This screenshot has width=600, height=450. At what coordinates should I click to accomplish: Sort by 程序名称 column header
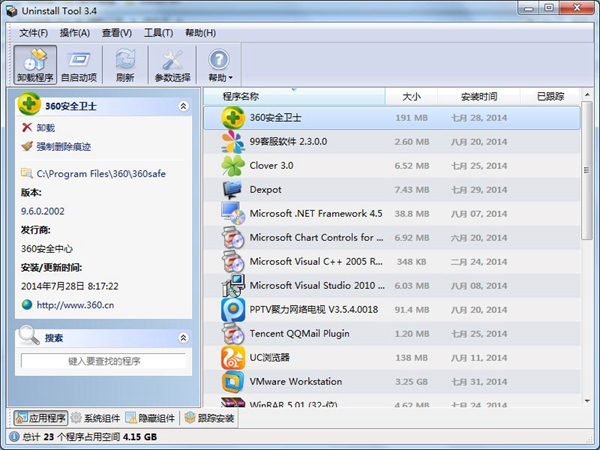[294, 96]
